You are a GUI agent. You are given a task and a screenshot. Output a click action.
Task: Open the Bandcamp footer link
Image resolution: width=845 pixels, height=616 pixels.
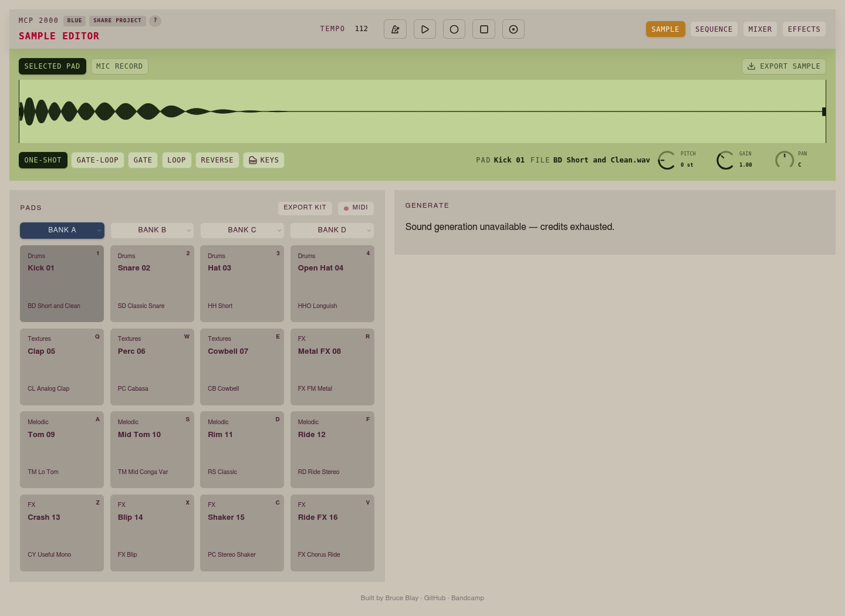coord(468,598)
